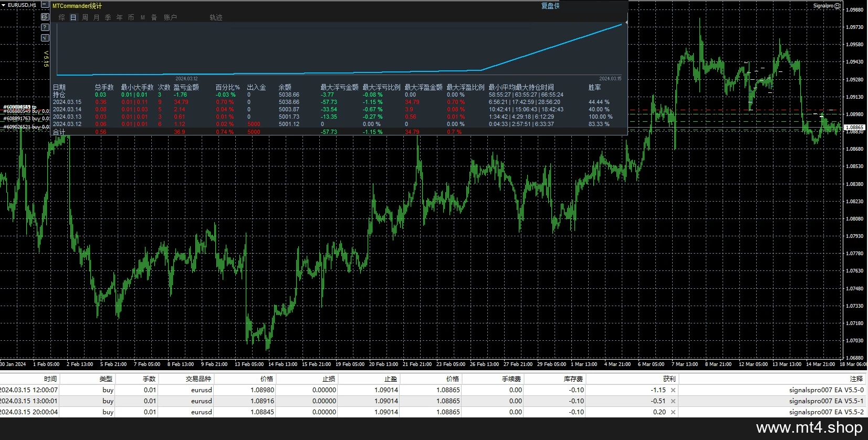Switch to the 综 summary tab
This screenshot has width=868, height=440.
point(62,17)
